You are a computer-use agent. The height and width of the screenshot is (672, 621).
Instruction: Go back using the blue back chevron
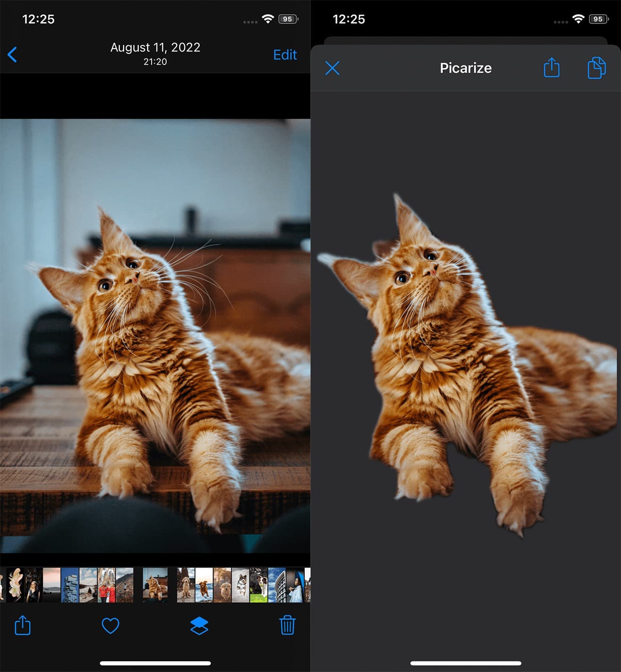[12, 55]
